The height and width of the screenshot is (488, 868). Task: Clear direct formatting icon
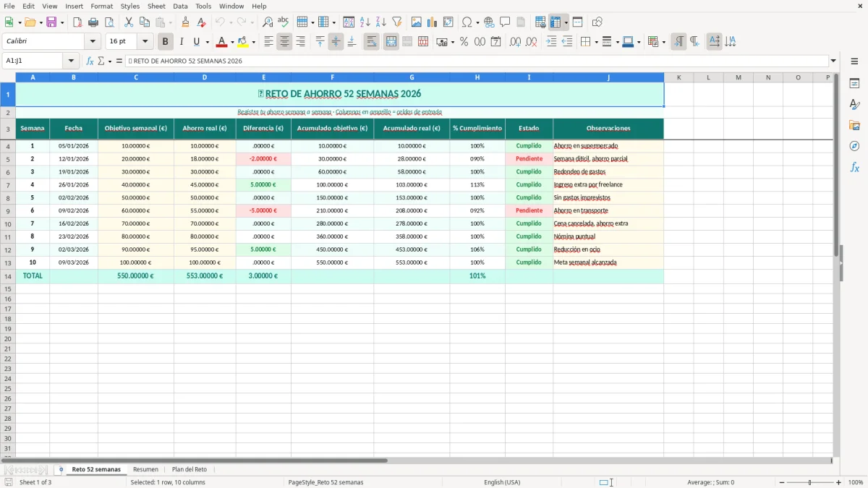click(x=202, y=22)
